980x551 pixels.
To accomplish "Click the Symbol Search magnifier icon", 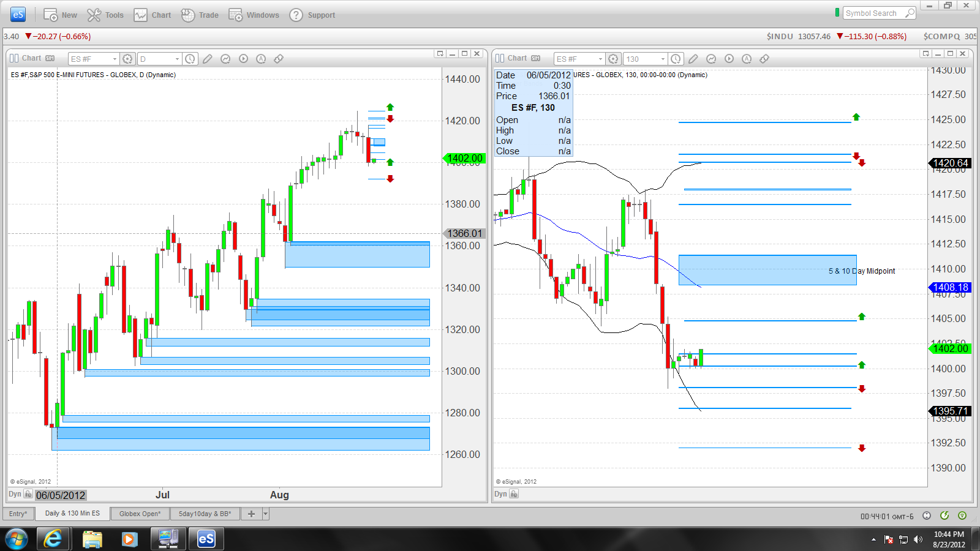I will click(910, 13).
